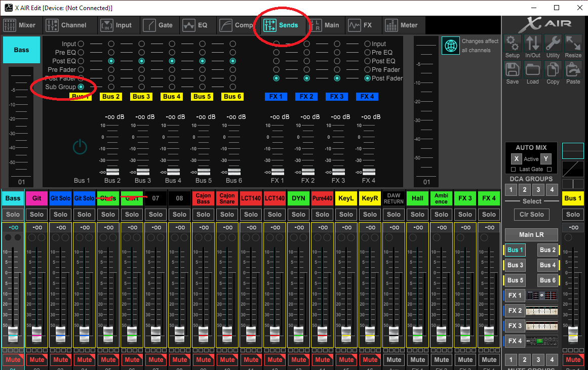Select the KeyR channel label
Viewport: 588px width, 370px height.
point(370,198)
